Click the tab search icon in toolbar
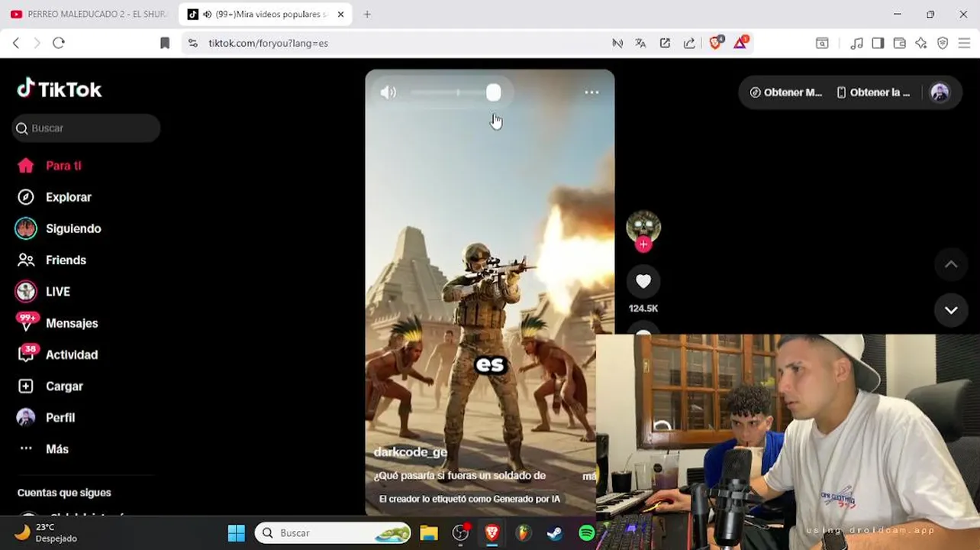 822,43
